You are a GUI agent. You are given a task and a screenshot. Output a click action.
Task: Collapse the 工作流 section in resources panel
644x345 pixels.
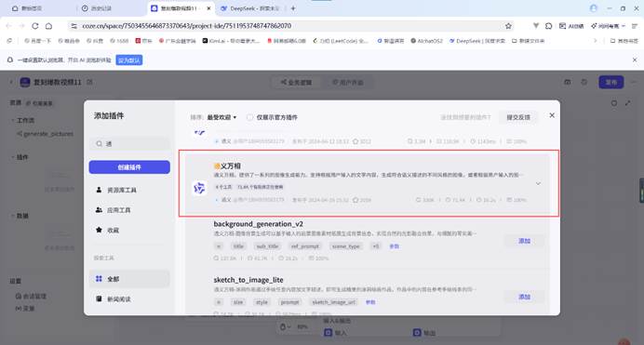click(12, 120)
